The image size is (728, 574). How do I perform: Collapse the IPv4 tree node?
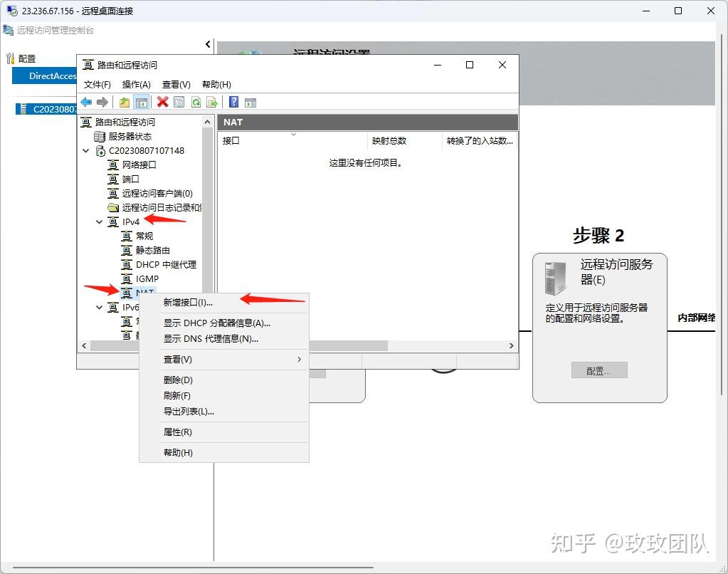[99, 221]
